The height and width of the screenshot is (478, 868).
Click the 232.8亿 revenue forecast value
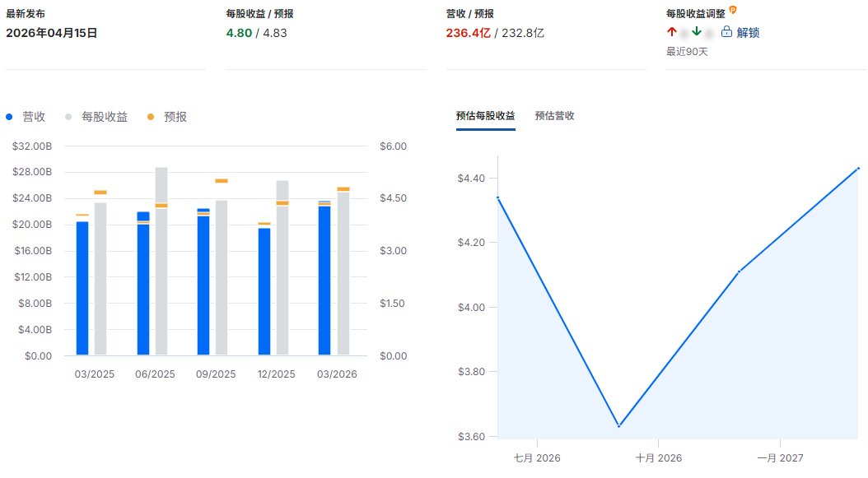(523, 33)
